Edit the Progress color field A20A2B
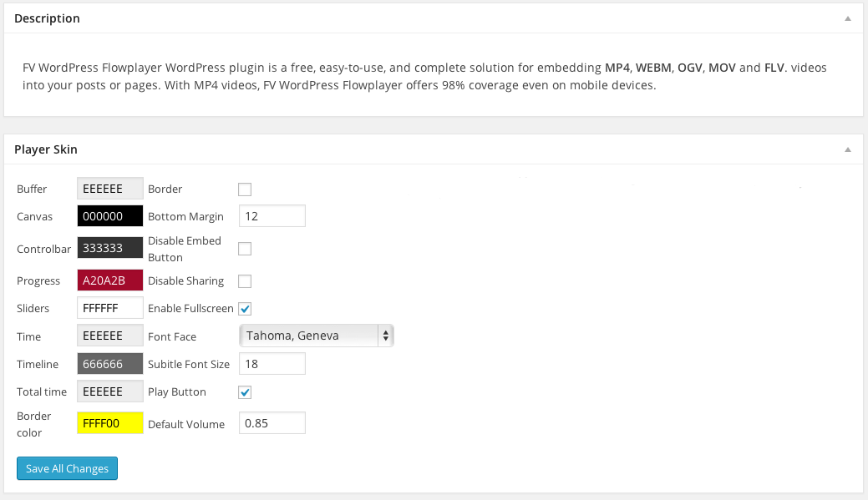The image size is (868, 500). pos(110,280)
